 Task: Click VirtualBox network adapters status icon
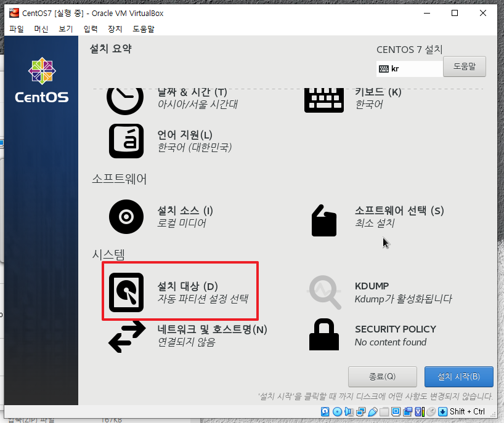click(x=360, y=412)
